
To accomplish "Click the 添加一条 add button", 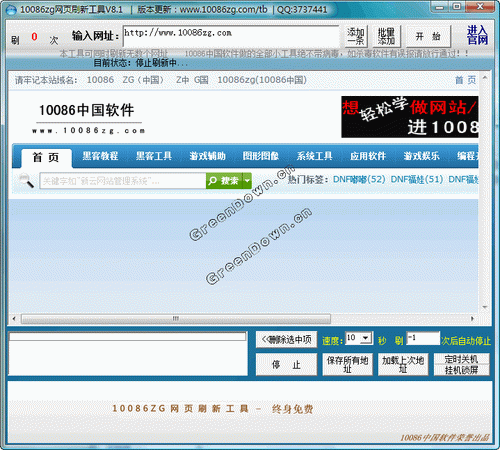I will click(x=355, y=36).
